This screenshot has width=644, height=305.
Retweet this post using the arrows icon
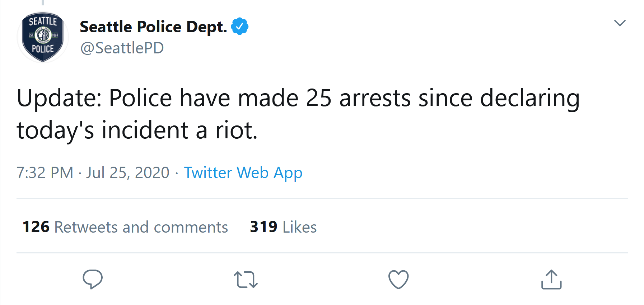pyautogui.click(x=246, y=280)
